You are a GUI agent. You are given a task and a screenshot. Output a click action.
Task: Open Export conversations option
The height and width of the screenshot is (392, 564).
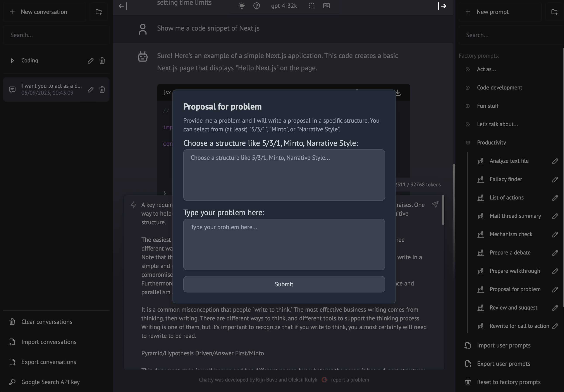(x=49, y=362)
